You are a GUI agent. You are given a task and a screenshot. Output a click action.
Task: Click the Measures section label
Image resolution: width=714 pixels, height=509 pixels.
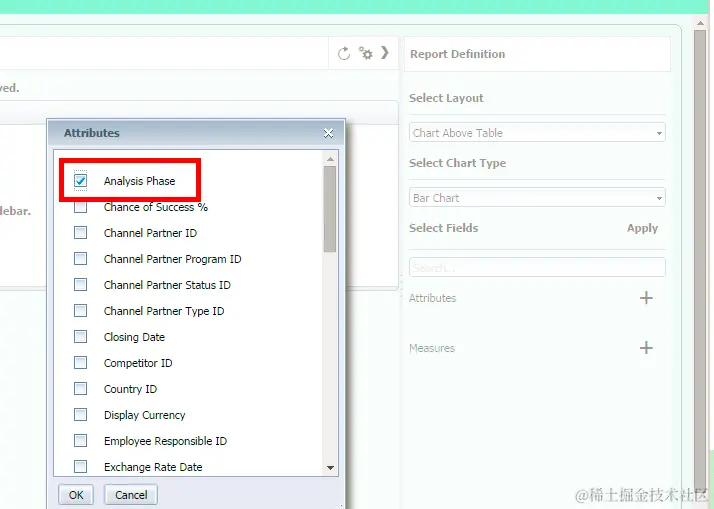tap(432, 348)
